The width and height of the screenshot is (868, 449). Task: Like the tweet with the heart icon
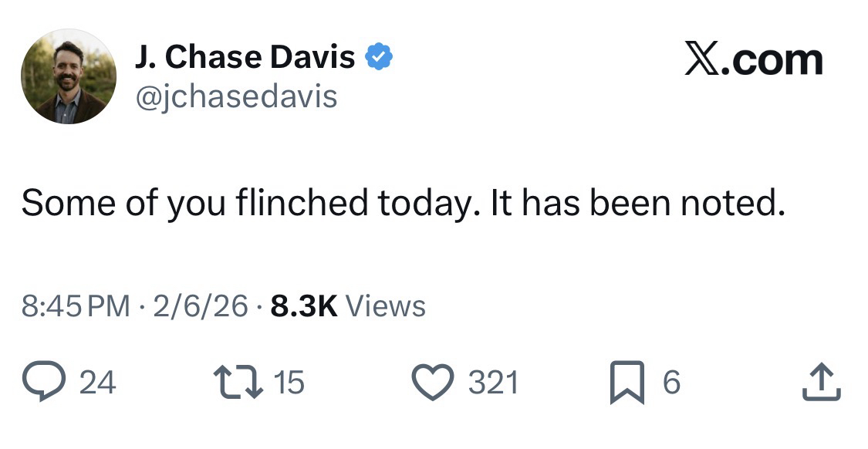coord(434,383)
